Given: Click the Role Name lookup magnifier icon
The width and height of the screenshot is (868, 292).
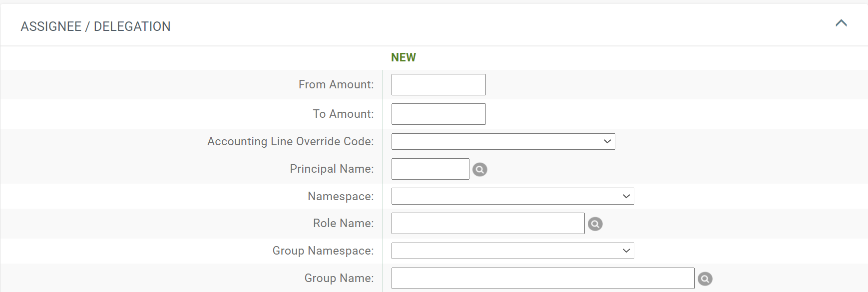Looking at the screenshot, I should click(x=595, y=224).
